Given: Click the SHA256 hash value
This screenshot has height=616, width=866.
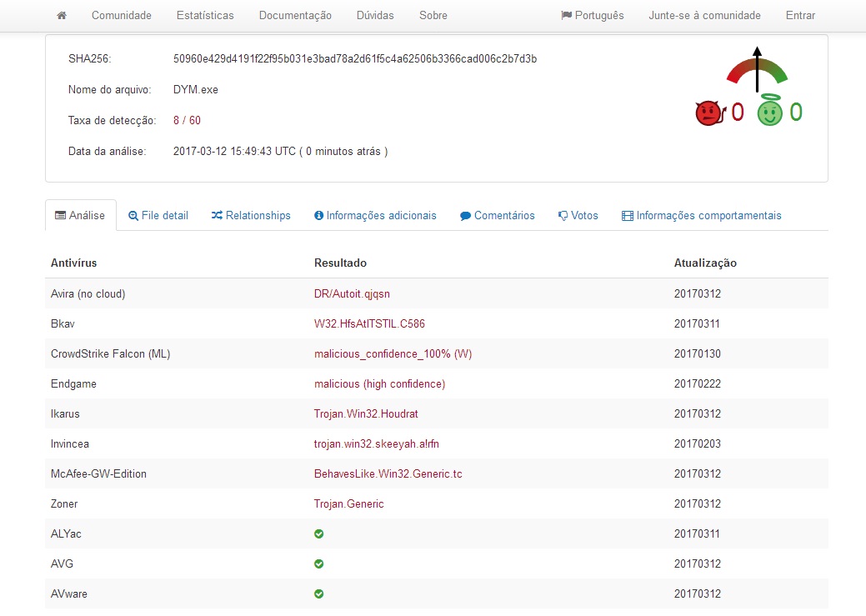Looking at the screenshot, I should coord(355,58).
